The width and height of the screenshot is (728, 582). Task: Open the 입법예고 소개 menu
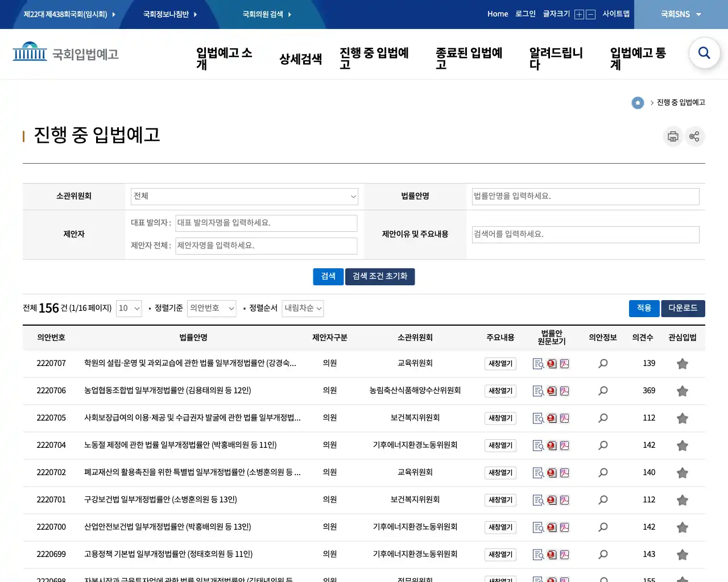click(x=224, y=59)
